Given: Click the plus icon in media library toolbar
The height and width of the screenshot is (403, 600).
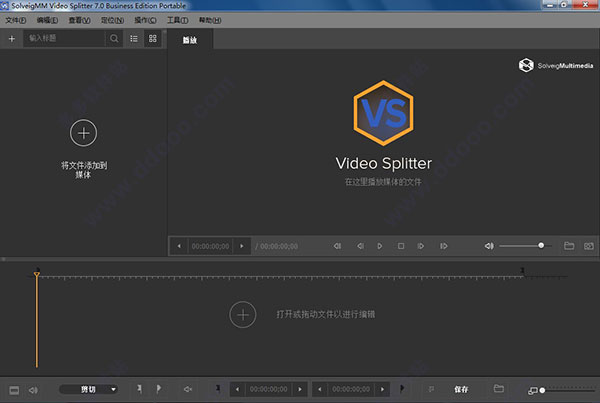Looking at the screenshot, I should [12, 39].
